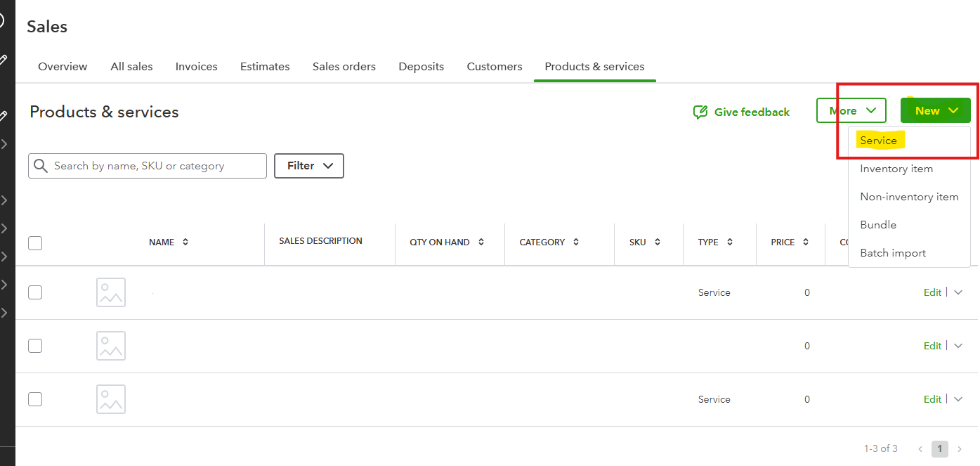The width and height of the screenshot is (980, 466).
Task: Check the third product row checkbox
Action: (x=35, y=399)
